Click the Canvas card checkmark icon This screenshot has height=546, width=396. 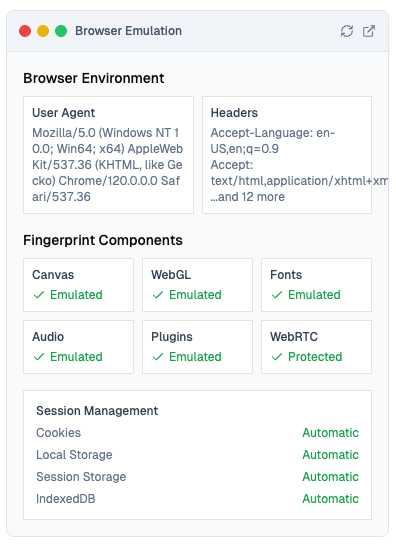click(39, 295)
